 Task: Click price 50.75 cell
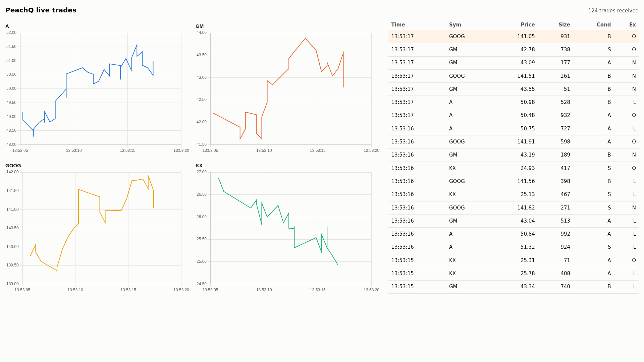(x=528, y=129)
